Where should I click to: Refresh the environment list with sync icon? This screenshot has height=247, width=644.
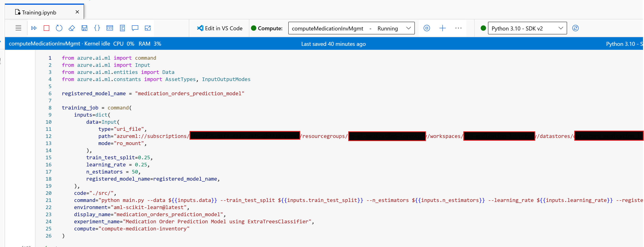click(x=576, y=28)
